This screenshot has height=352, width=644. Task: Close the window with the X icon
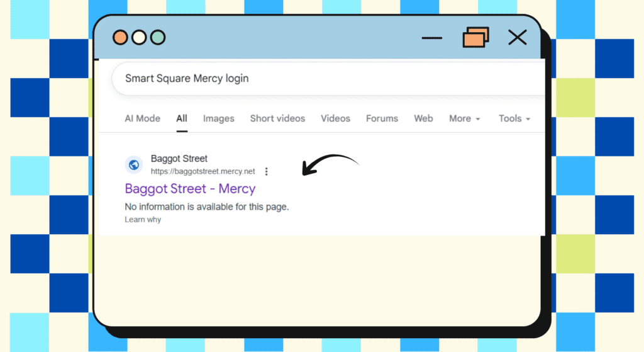click(x=517, y=38)
